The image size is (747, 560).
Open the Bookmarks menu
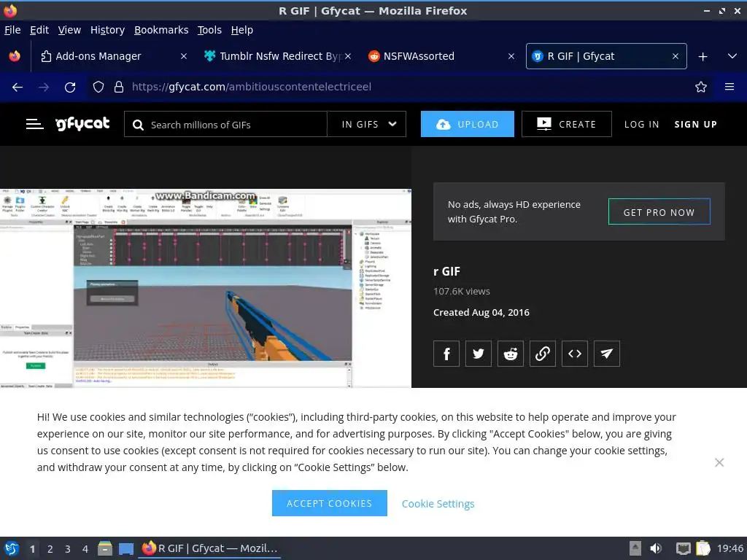coord(161,30)
